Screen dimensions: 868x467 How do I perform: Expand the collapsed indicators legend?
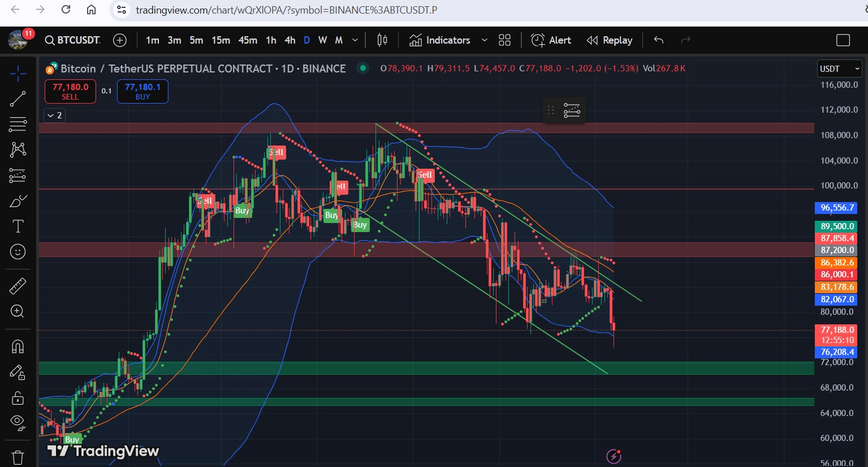[x=54, y=115]
